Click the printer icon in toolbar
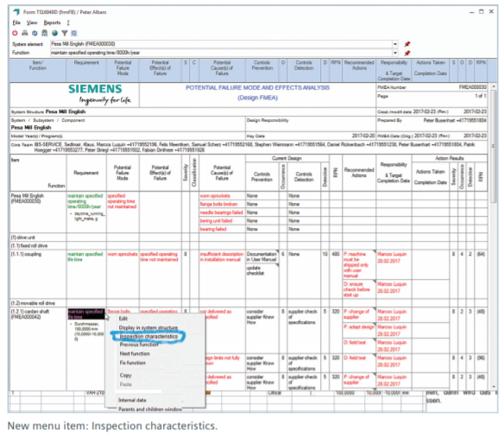Screen dimensions: 504x436 click(25, 33)
